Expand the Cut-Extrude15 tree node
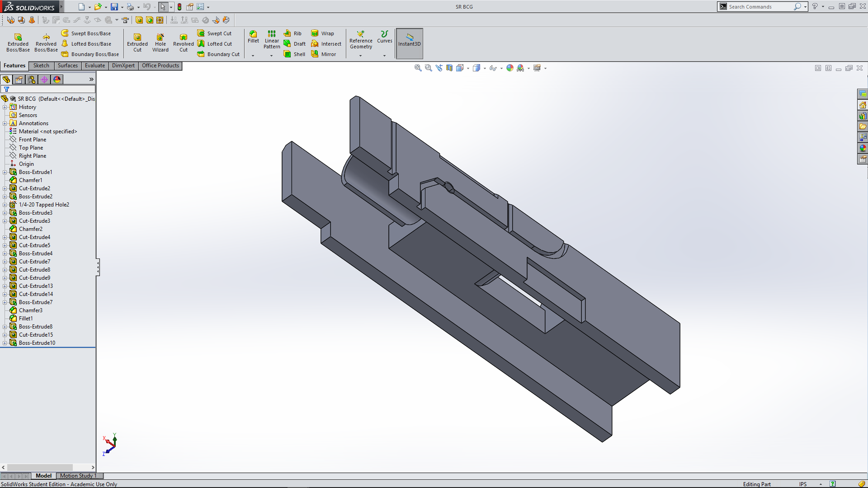Viewport: 868px width, 488px height. click(x=5, y=335)
